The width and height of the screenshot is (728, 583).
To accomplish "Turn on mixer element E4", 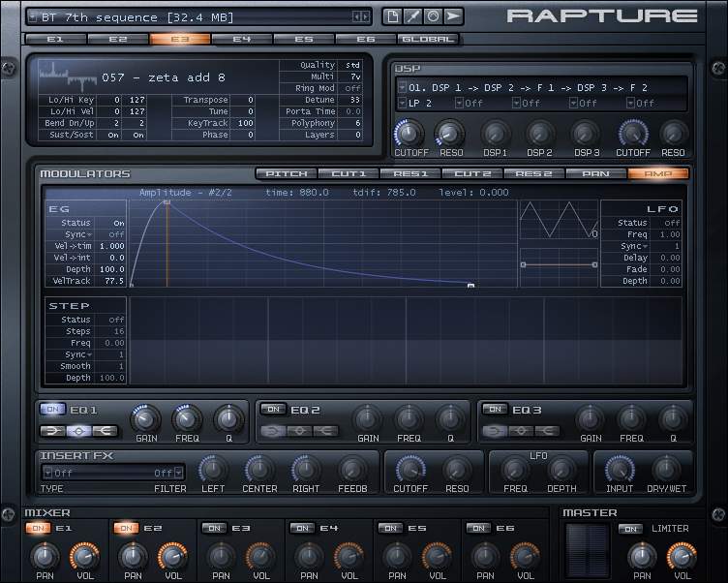I will pyautogui.click(x=302, y=528).
